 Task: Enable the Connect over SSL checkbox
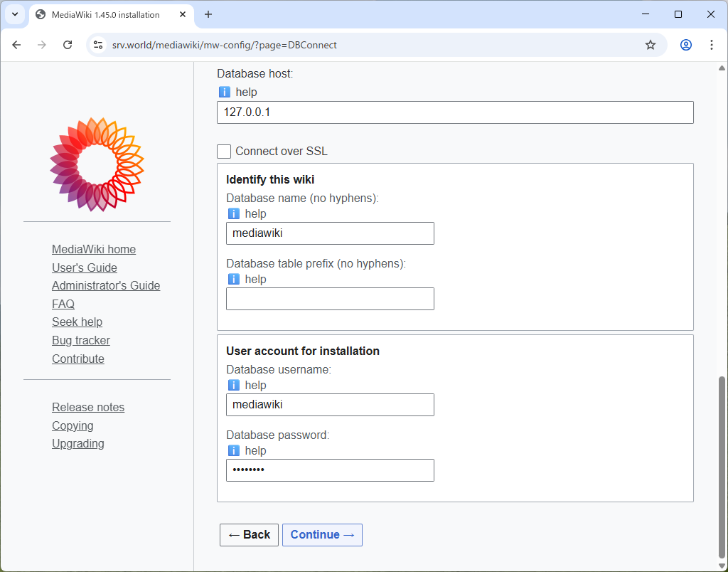tap(223, 151)
